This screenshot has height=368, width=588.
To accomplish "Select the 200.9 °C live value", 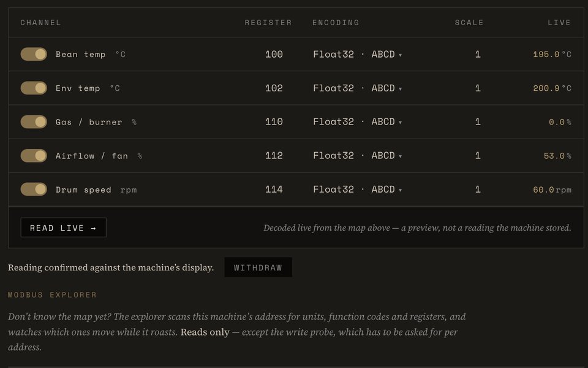I will point(552,88).
